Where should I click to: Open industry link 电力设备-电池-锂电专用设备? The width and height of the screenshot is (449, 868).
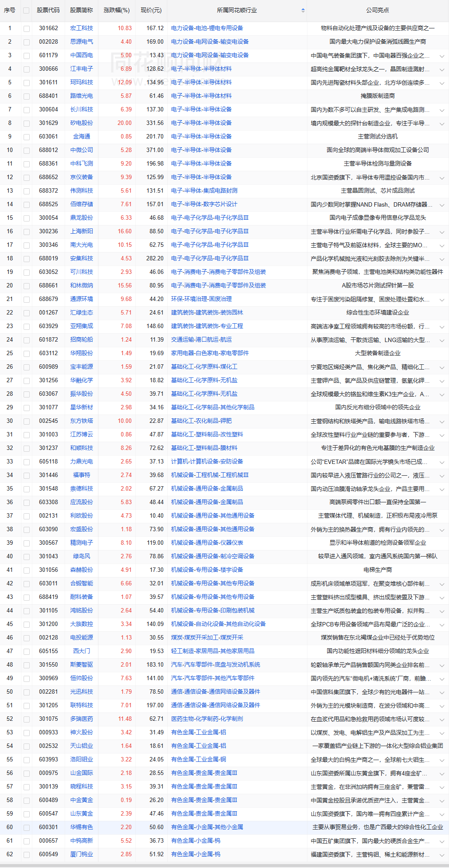pos(207,28)
